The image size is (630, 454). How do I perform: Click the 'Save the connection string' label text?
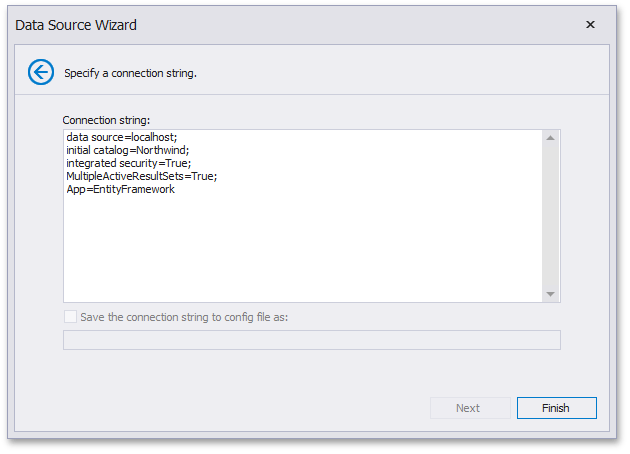pyautogui.click(x=185, y=317)
